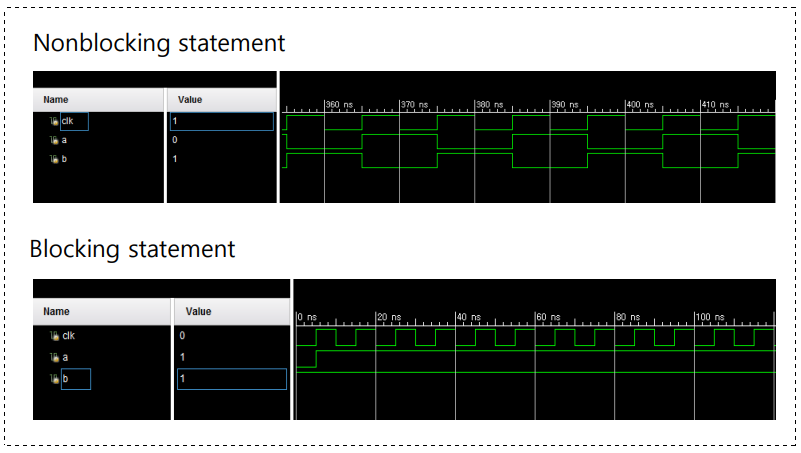Image resolution: width=801 pixels, height=453 pixels.
Task: Click the clk signal icon in Blocking panel
Action: point(54,336)
